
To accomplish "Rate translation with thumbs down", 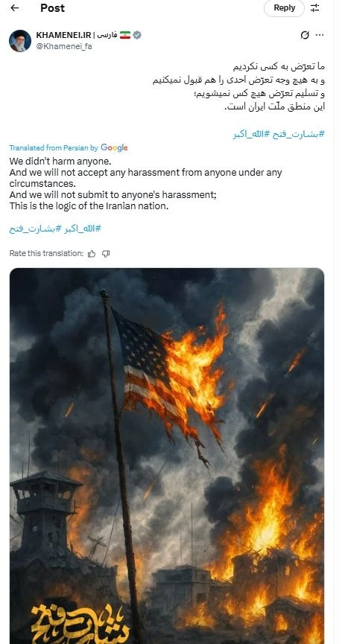I will (106, 254).
